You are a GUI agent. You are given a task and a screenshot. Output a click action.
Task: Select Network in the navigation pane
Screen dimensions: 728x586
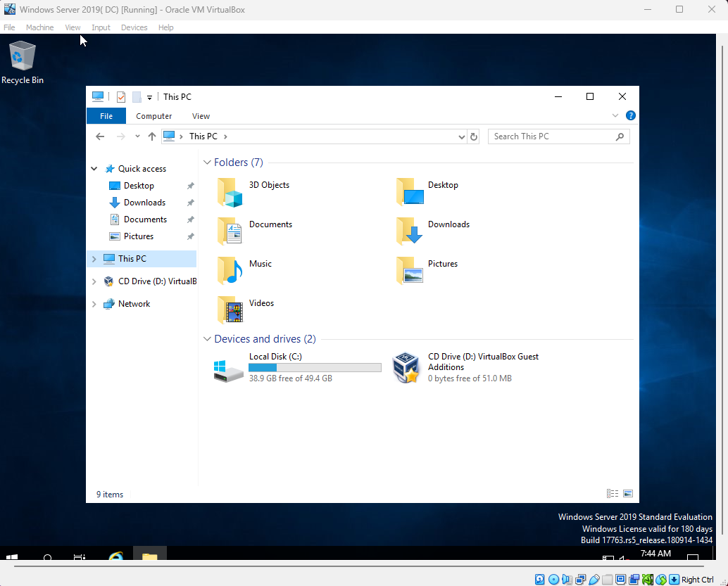click(134, 304)
